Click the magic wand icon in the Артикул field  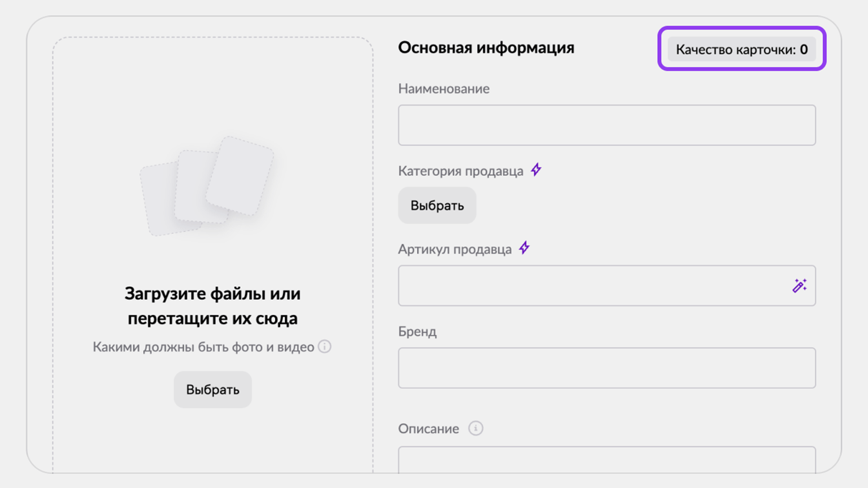click(x=799, y=286)
